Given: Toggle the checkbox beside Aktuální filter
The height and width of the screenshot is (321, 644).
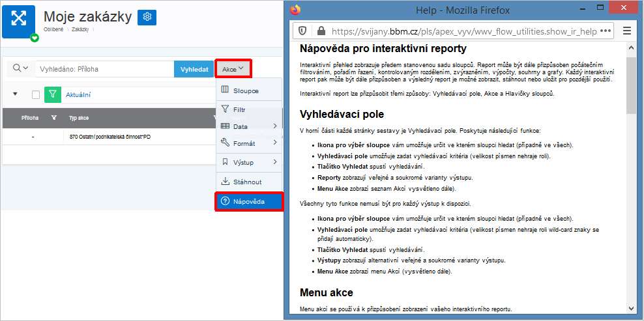Looking at the screenshot, I should [36, 95].
